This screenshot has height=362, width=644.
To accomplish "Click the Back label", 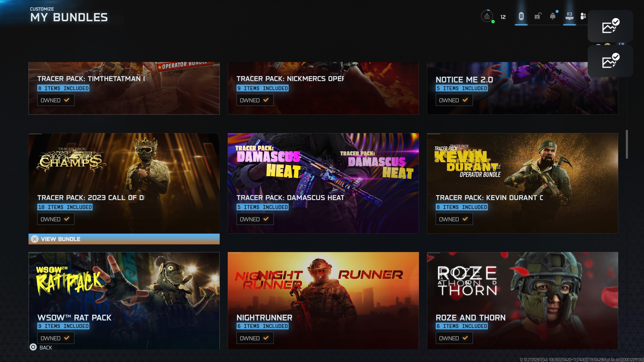I will (x=46, y=348).
